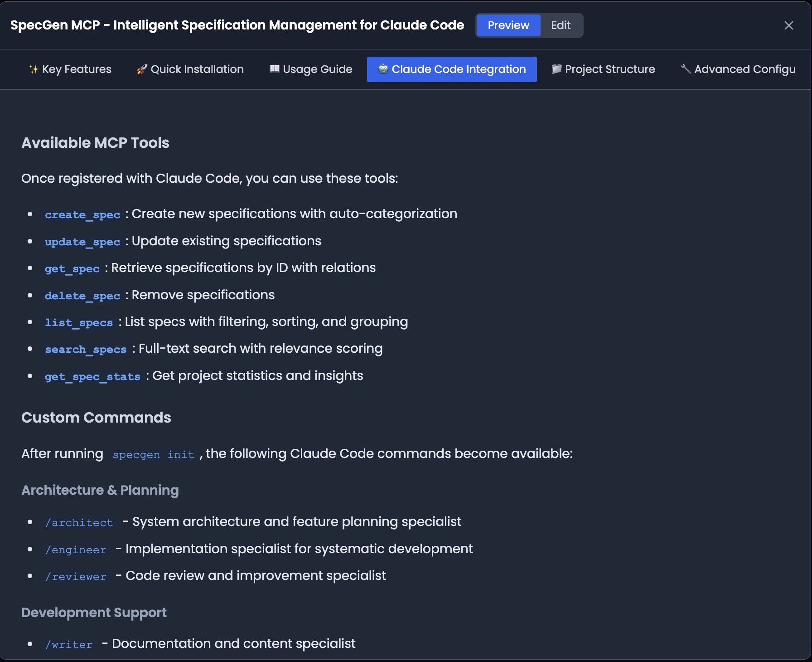The image size is (812, 662).
Task: Click the get_spec_stats tool name
Action: click(x=92, y=376)
